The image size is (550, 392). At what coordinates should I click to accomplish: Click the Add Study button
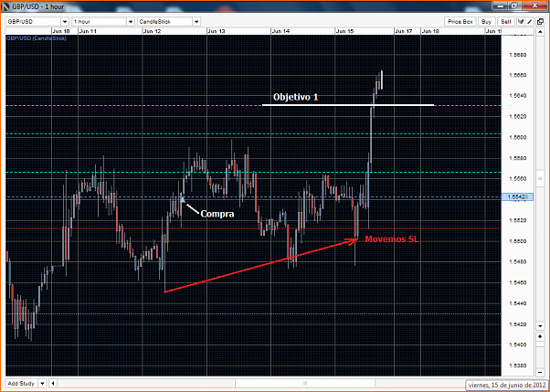21,383
